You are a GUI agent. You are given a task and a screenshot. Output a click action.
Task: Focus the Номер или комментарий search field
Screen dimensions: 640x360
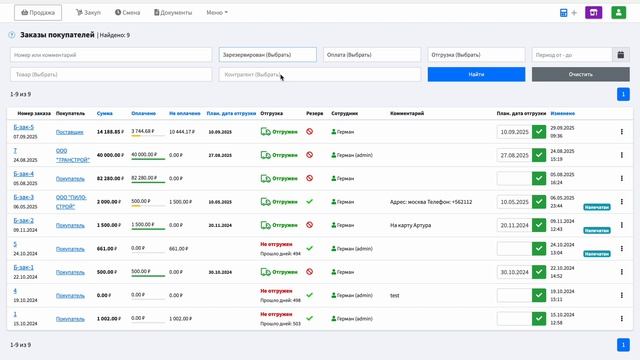tap(111, 55)
